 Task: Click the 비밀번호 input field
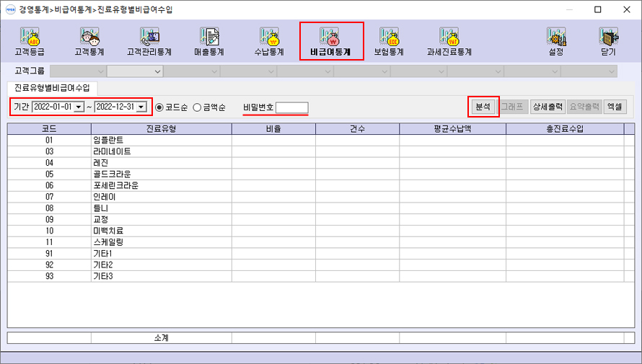pyautogui.click(x=292, y=107)
